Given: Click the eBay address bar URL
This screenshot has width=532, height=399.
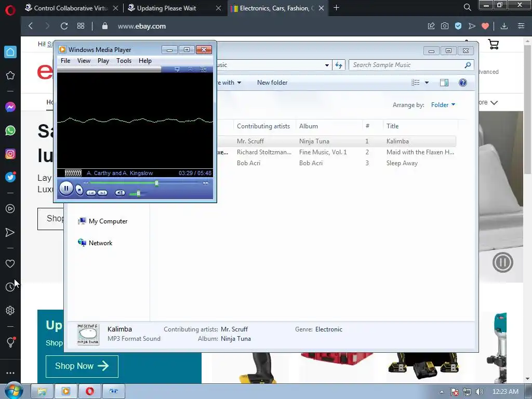Looking at the screenshot, I should click(142, 26).
